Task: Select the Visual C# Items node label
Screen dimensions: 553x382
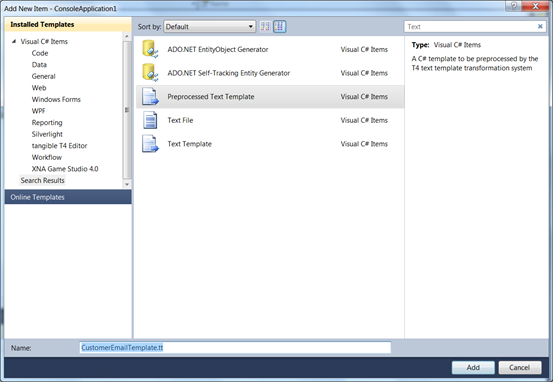Action: [x=44, y=42]
